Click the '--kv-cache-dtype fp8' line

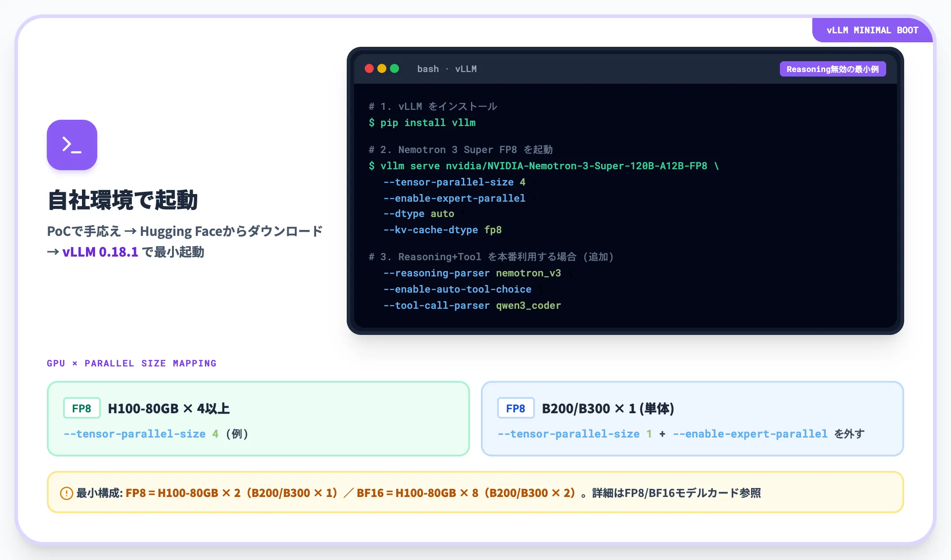coord(443,230)
